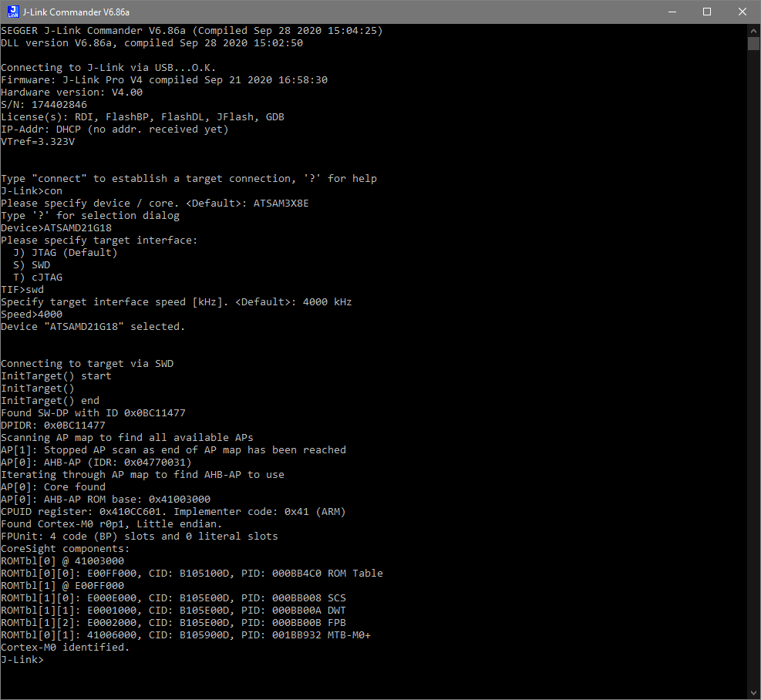The width and height of the screenshot is (761, 700).
Task: Click the 'DLL version V6.86a' line
Action: [152, 43]
